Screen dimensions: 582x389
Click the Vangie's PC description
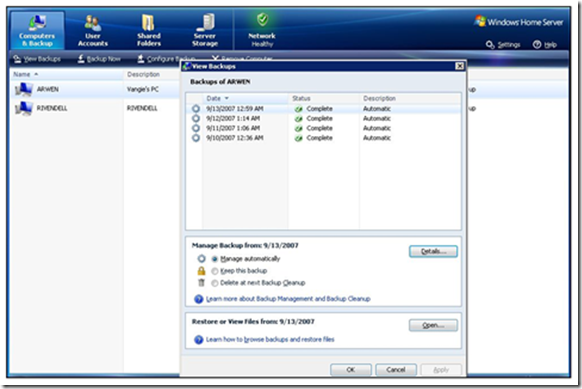point(143,89)
